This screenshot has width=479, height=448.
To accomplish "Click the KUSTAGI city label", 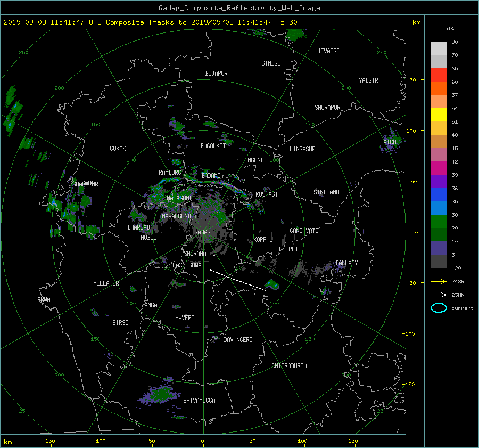I will [x=267, y=194].
